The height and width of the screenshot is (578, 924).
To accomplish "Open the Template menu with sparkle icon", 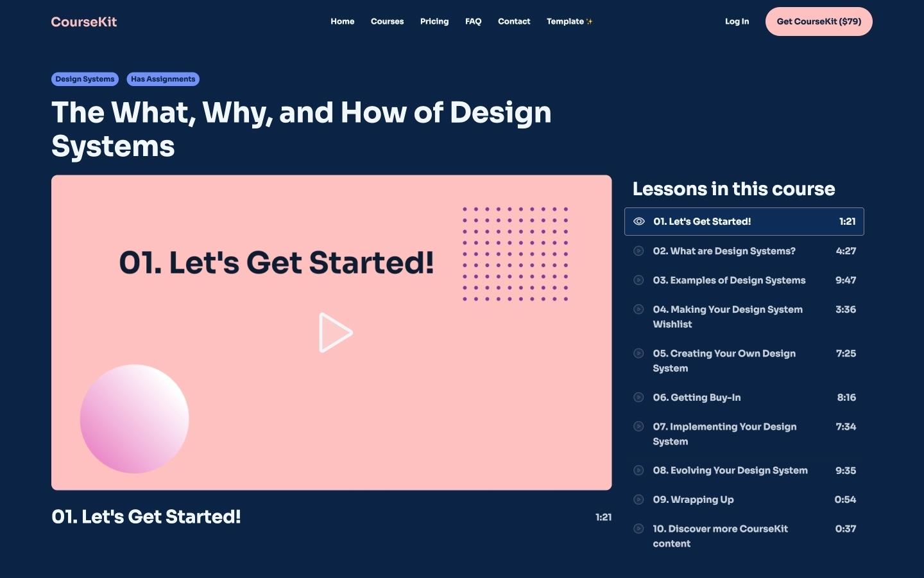I will click(x=569, y=21).
